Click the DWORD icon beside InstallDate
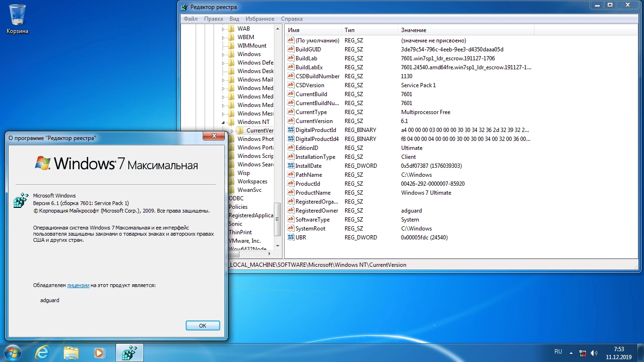Screen dimensions: 644x362 point(291,166)
